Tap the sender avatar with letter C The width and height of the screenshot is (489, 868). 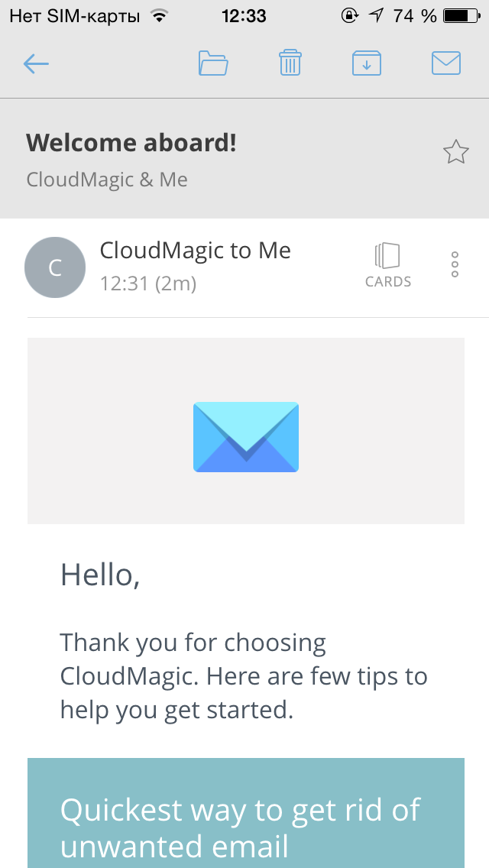click(x=55, y=267)
